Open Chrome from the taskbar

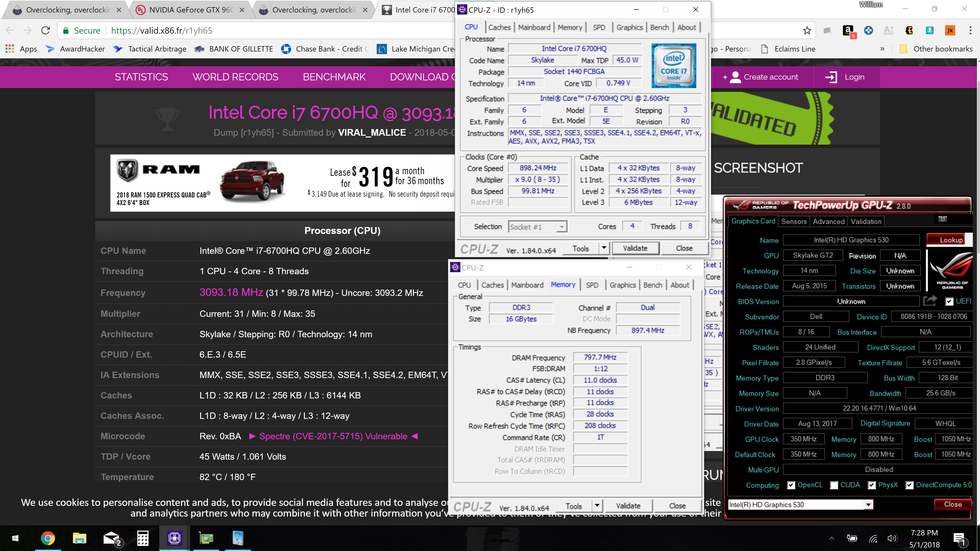pos(48,539)
